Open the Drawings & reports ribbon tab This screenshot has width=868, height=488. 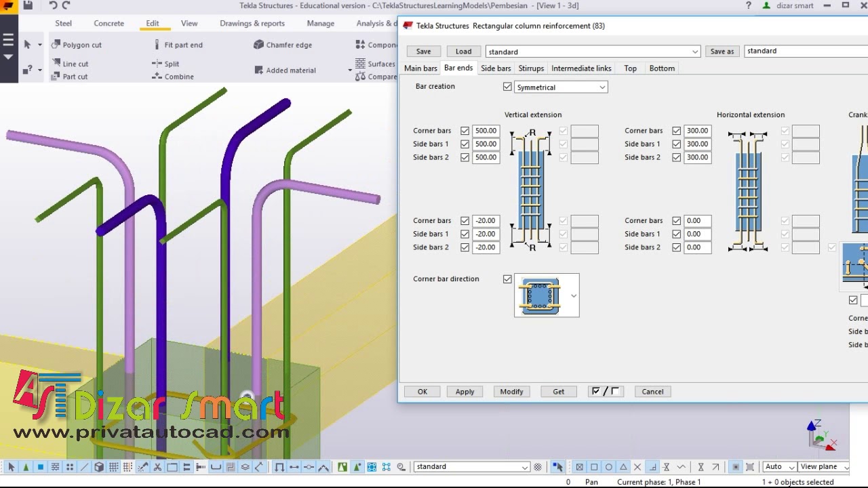[252, 23]
